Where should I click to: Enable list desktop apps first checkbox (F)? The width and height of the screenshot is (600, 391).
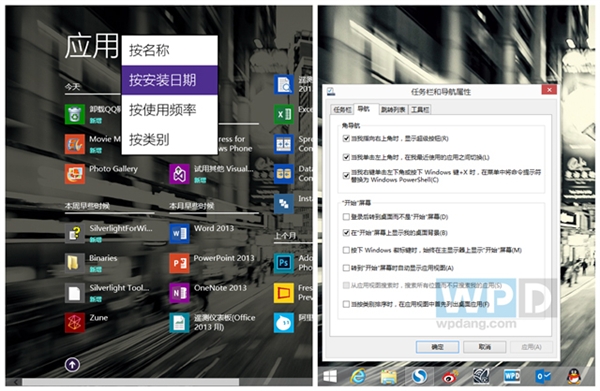point(346,304)
